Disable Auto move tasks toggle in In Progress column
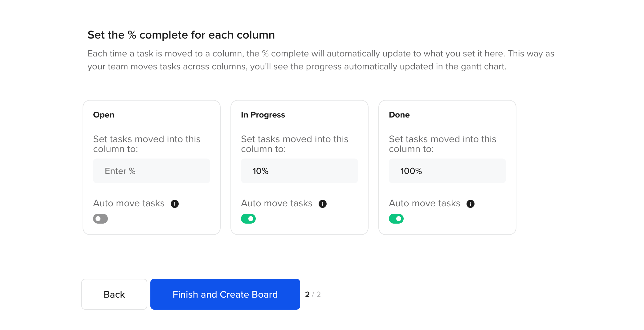This screenshot has height=330, width=644. coord(248,219)
